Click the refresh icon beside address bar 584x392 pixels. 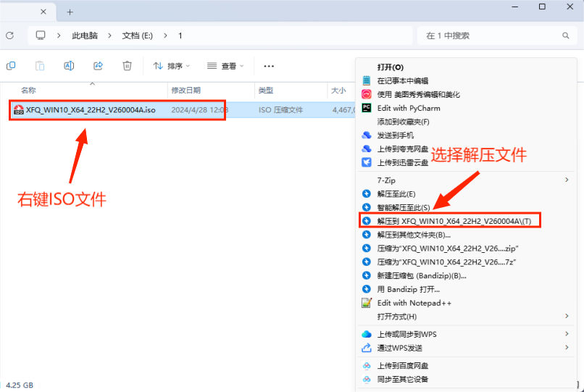9,35
